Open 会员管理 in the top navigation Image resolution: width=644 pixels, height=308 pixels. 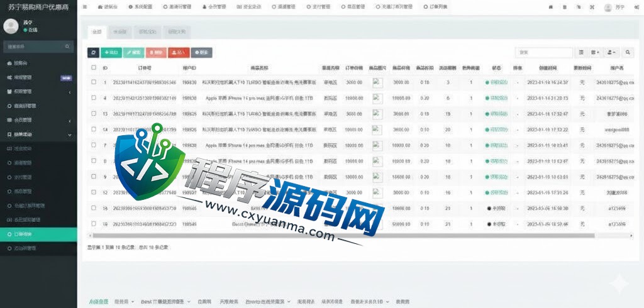[x=214, y=7]
